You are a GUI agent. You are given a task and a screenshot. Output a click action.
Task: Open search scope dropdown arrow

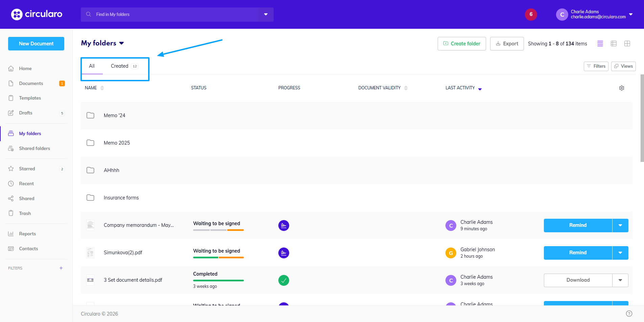[266, 15]
